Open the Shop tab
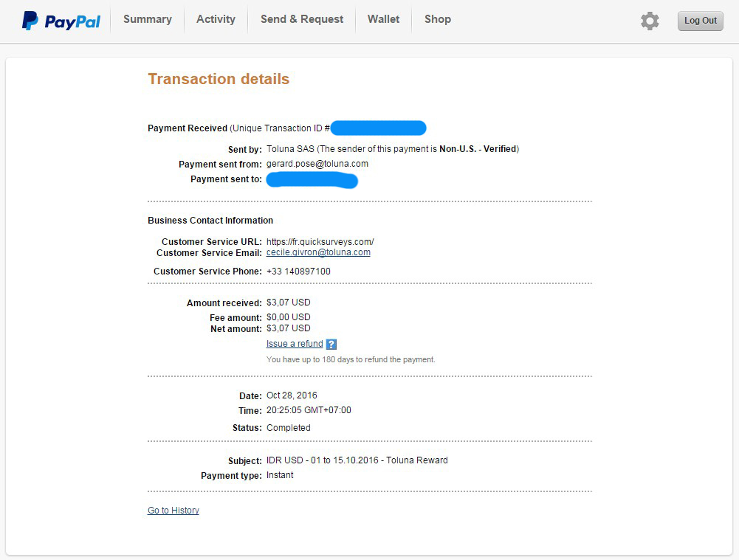The height and width of the screenshot is (560, 739). coord(438,19)
